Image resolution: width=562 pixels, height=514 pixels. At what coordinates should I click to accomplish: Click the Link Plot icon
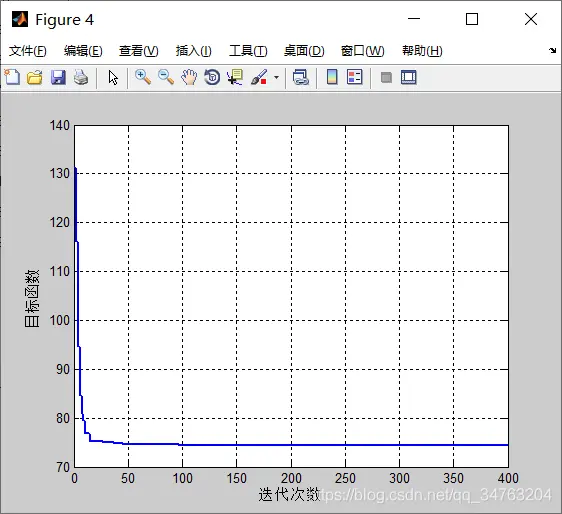tap(301, 77)
